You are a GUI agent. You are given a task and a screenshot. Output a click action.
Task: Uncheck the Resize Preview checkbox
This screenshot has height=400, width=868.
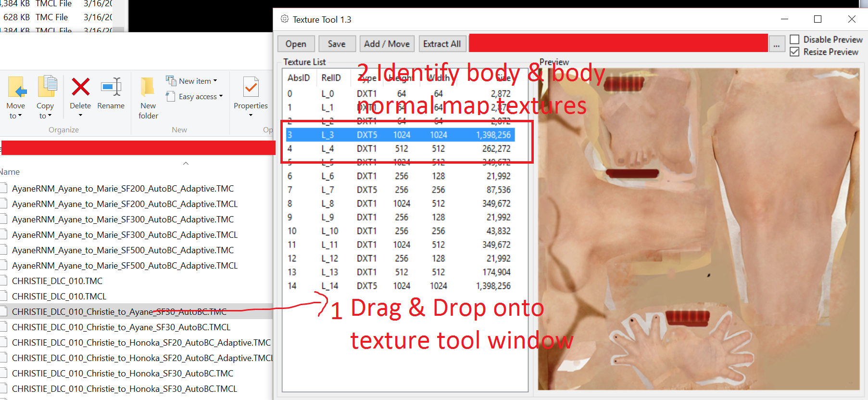point(794,52)
